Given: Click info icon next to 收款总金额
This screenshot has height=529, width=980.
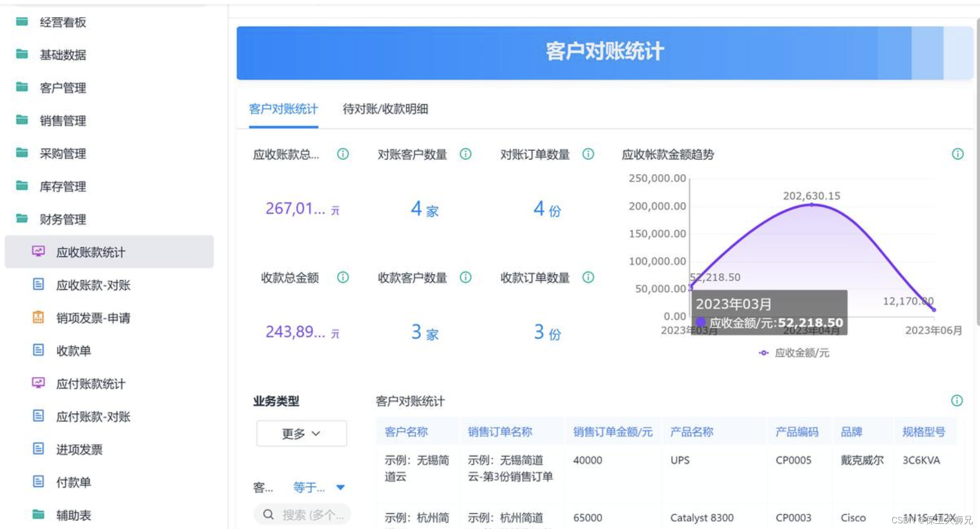Looking at the screenshot, I should [343, 277].
